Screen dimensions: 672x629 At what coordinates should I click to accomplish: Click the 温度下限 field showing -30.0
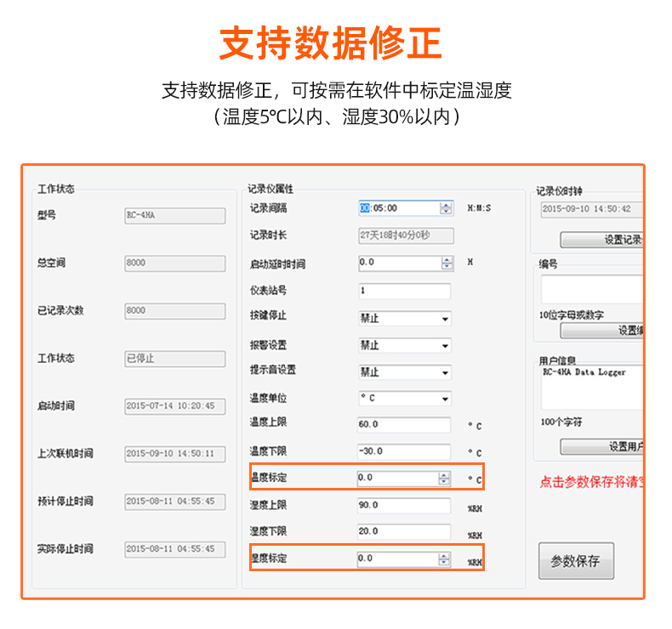pyautogui.click(x=404, y=451)
